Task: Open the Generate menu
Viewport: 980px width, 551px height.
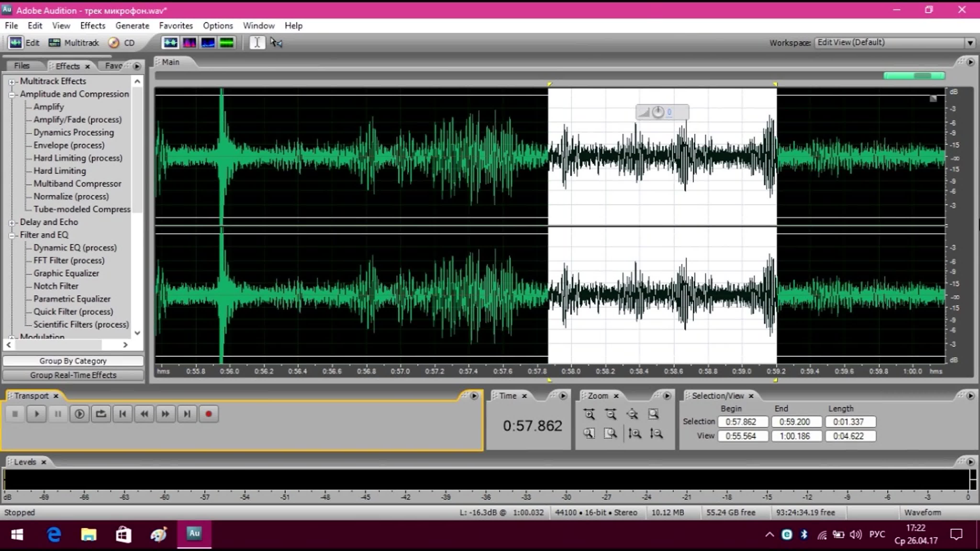Action: [132, 26]
